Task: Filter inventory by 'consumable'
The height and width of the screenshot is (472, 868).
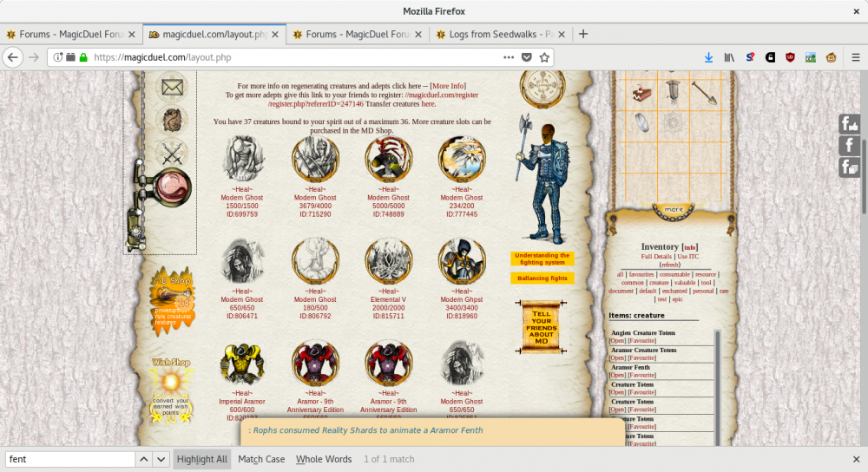Action: click(674, 274)
